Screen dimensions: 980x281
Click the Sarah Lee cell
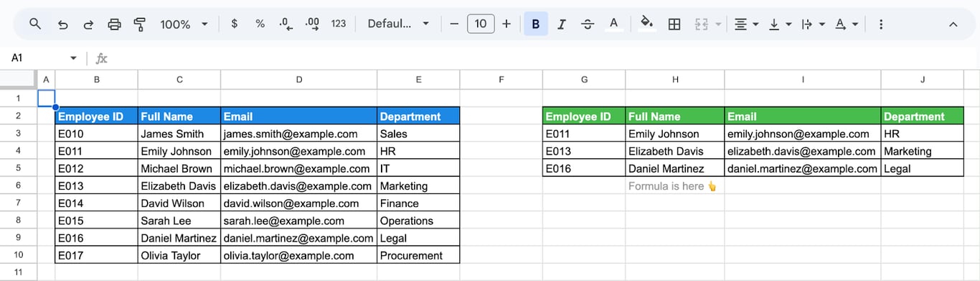point(179,221)
